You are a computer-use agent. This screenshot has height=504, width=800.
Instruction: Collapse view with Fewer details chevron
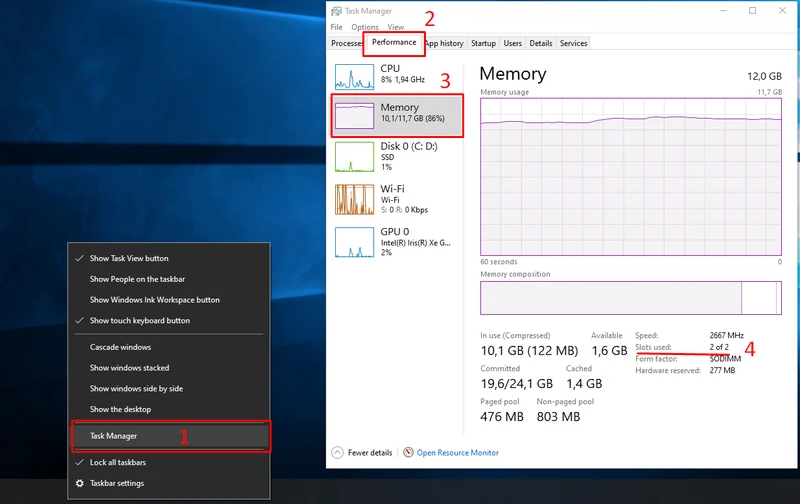click(337, 452)
